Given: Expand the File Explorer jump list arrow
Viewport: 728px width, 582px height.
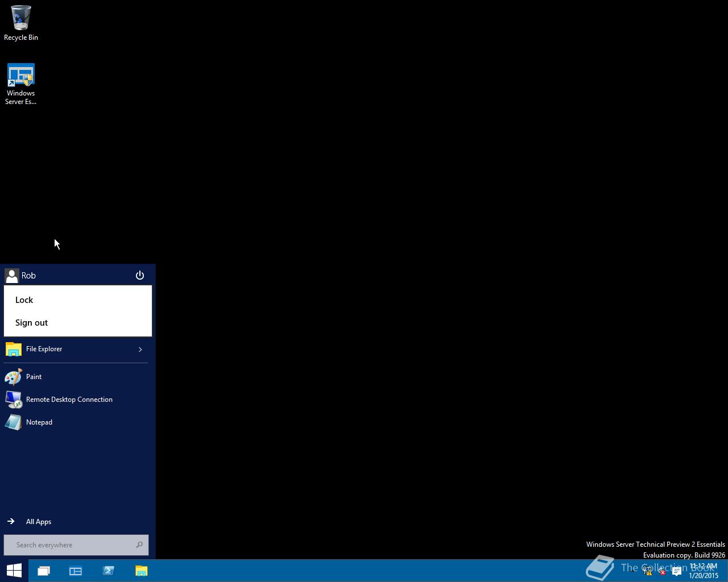Looking at the screenshot, I should pos(140,349).
